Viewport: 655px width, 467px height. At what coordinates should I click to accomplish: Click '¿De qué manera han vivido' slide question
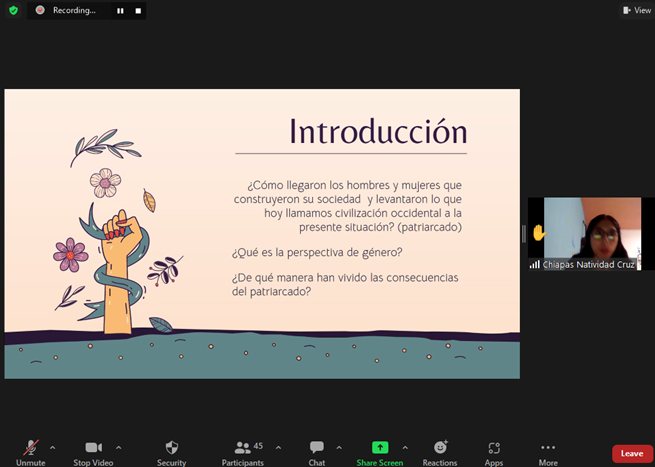345,284
